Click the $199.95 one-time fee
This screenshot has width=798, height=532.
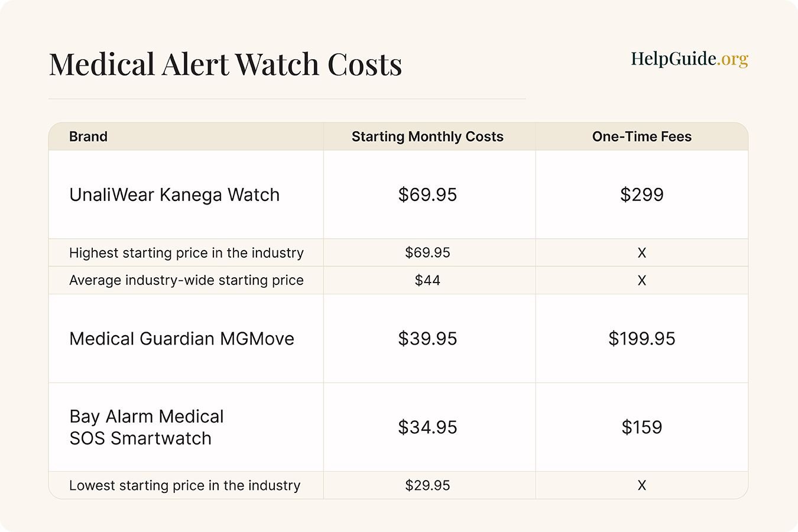coord(642,339)
